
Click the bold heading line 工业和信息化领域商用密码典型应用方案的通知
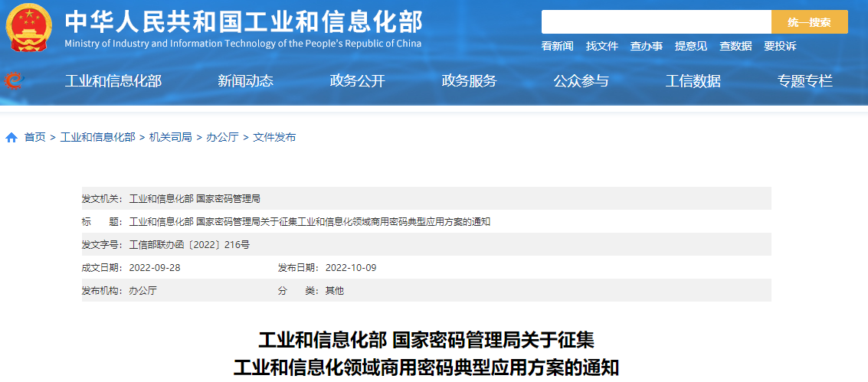tap(426, 367)
